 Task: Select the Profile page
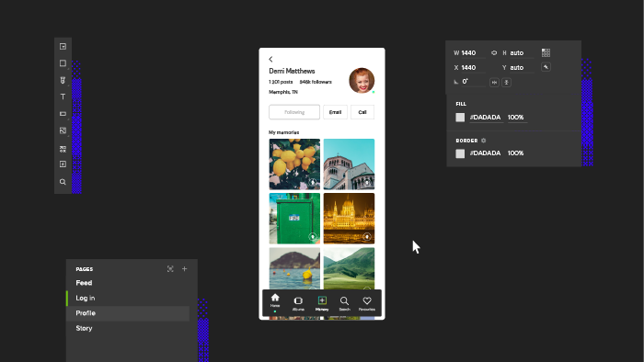coord(128,313)
